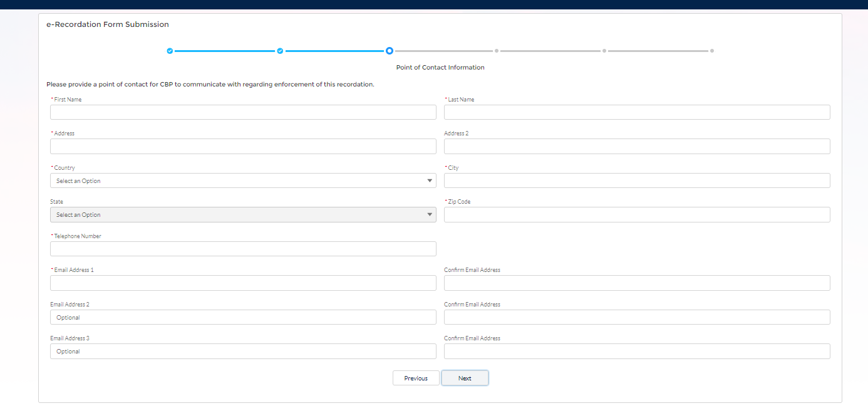Select the Telephone Number field
The height and width of the screenshot is (418, 868).
click(x=243, y=249)
